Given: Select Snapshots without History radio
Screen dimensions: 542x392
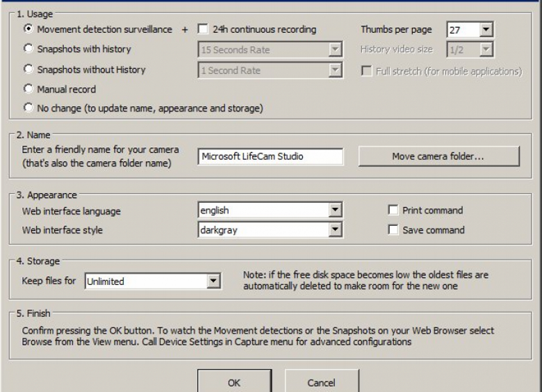Looking at the screenshot, I should tap(28, 69).
